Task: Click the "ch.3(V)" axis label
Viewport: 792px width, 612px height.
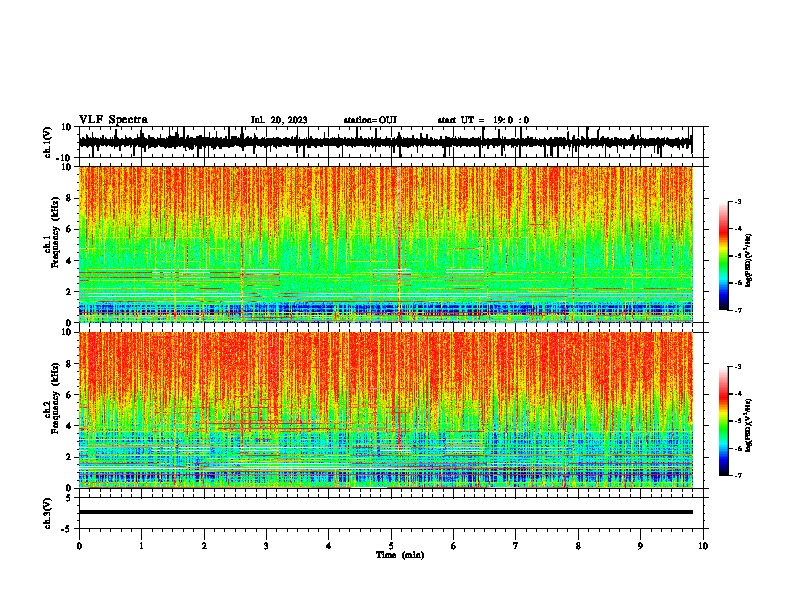Action: 48,513
